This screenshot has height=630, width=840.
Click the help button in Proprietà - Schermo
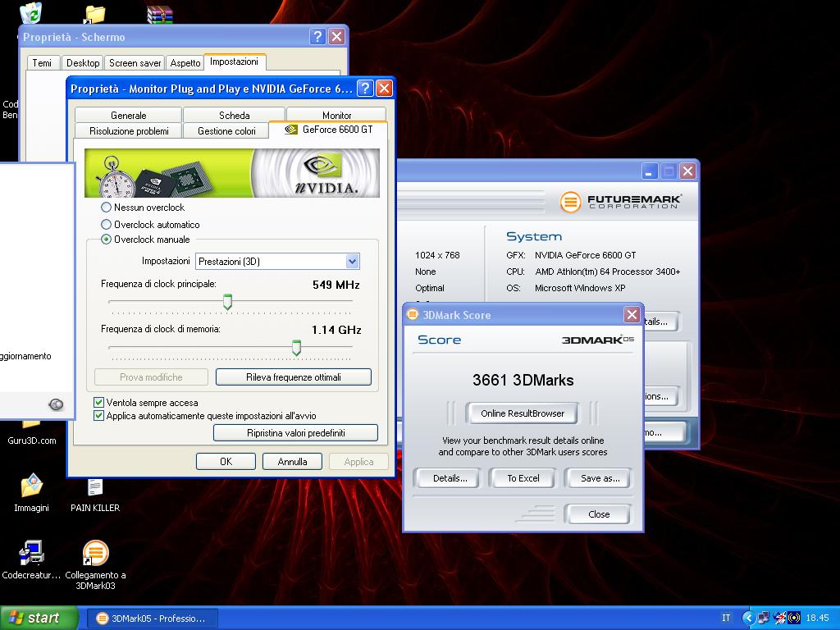click(x=317, y=36)
